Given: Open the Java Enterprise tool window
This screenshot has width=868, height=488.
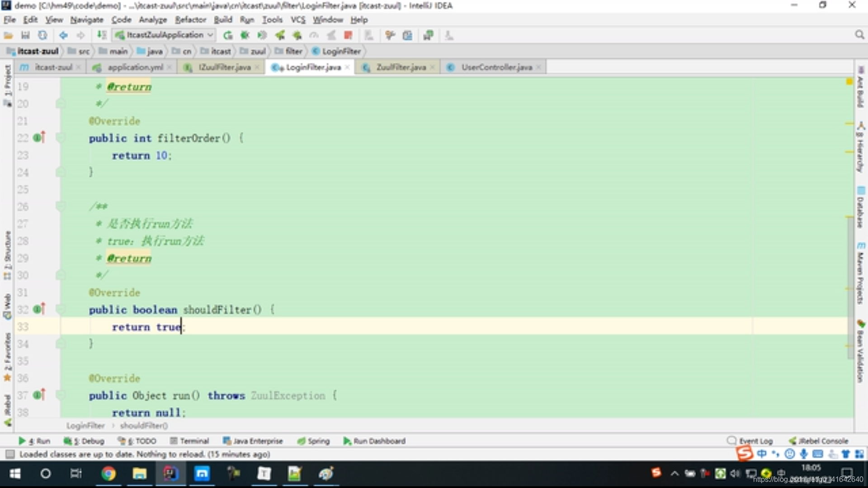Looking at the screenshot, I should [x=253, y=441].
